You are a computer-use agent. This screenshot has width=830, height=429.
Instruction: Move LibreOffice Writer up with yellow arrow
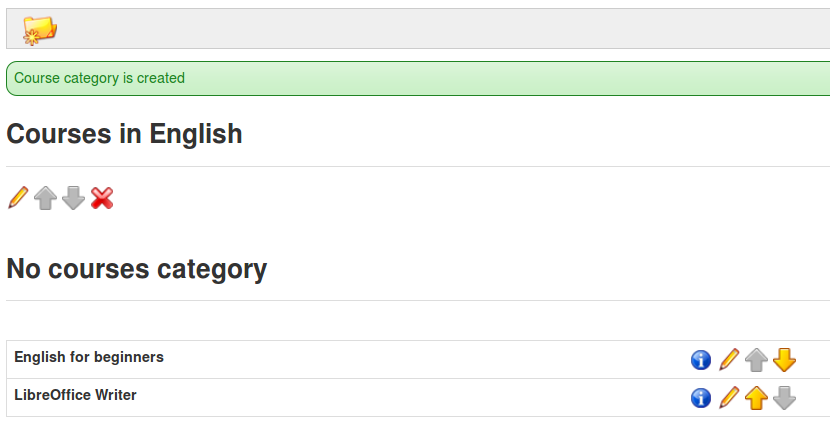pyautogui.click(x=756, y=398)
